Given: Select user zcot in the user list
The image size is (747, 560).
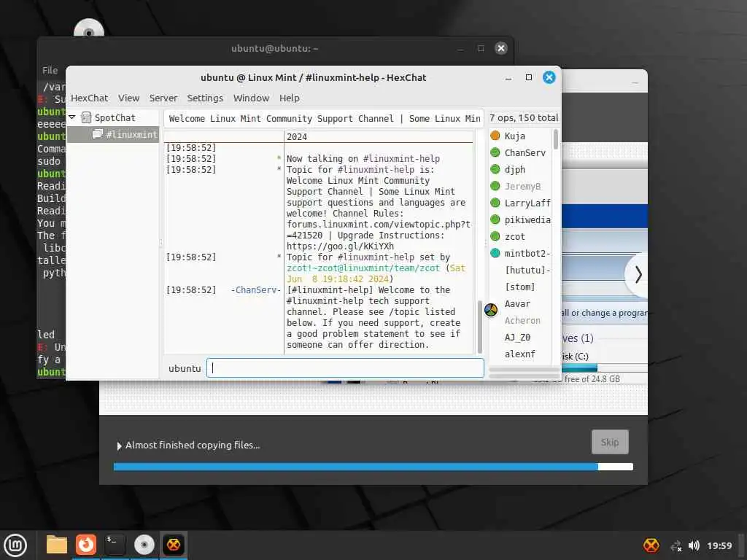Looking at the screenshot, I should click(x=514, y=237).
